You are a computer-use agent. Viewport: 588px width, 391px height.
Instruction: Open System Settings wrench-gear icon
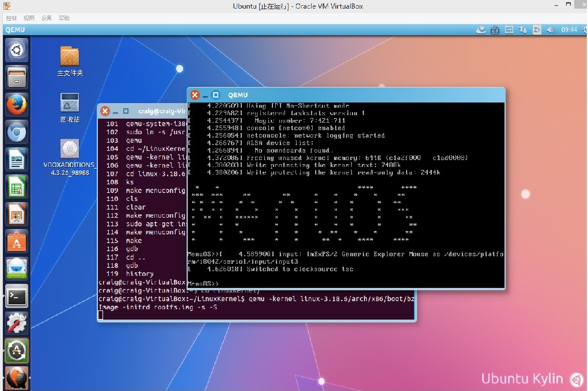point(17,324)
